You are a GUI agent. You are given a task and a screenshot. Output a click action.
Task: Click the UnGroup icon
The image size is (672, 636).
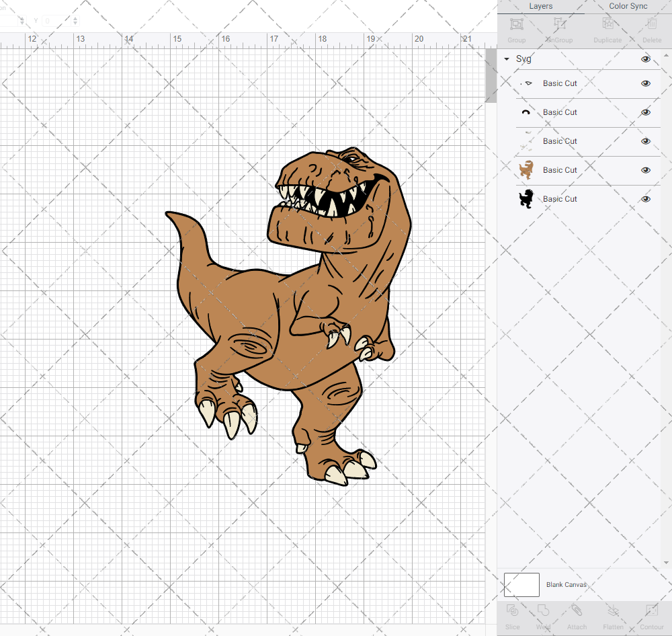tap(559, 24)
